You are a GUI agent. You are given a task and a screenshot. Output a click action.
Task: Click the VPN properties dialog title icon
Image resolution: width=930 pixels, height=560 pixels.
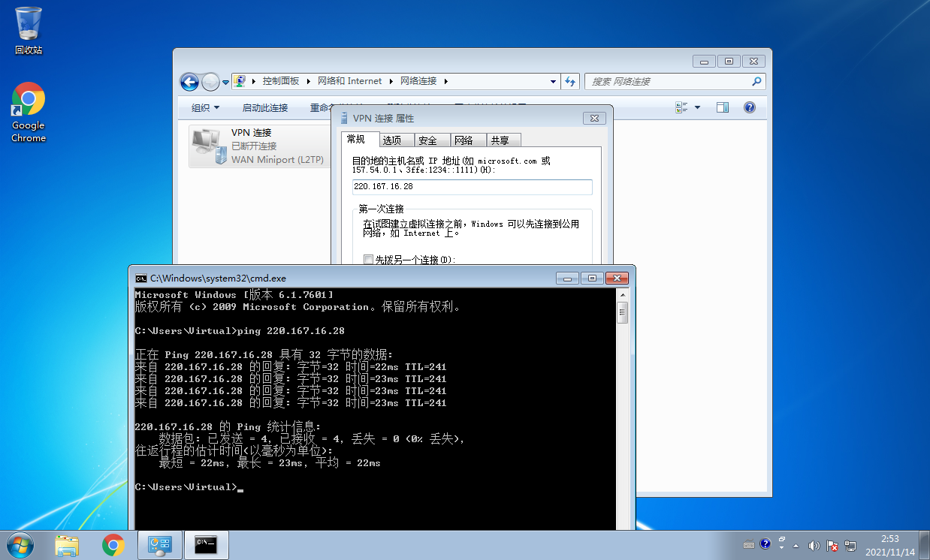344,118
